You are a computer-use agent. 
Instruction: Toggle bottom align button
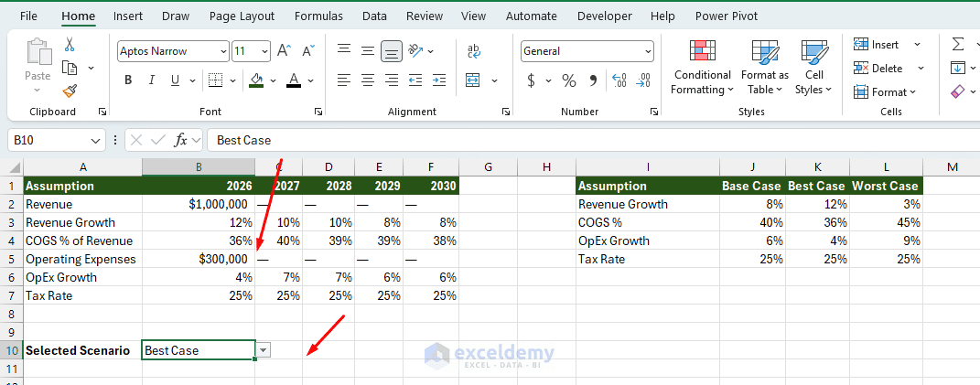pyautogui.click(x=392, y=50)
